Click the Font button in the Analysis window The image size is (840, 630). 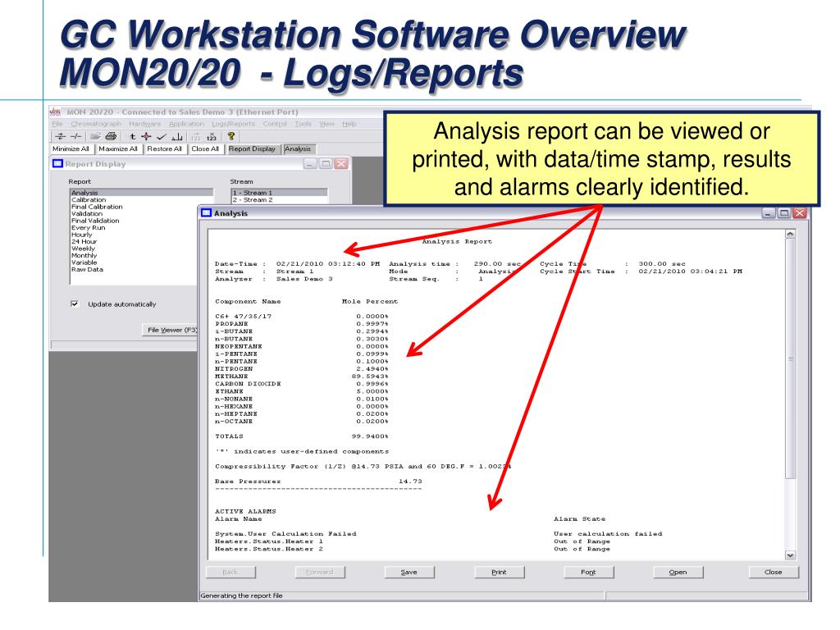pyautogui.click(x=588, y=572)
